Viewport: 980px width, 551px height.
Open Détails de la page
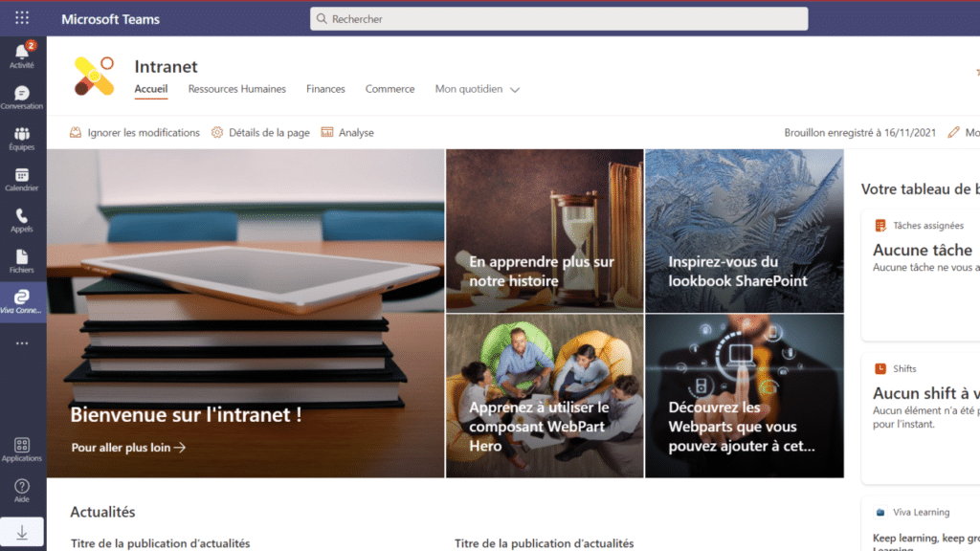[x=260, y=132]
